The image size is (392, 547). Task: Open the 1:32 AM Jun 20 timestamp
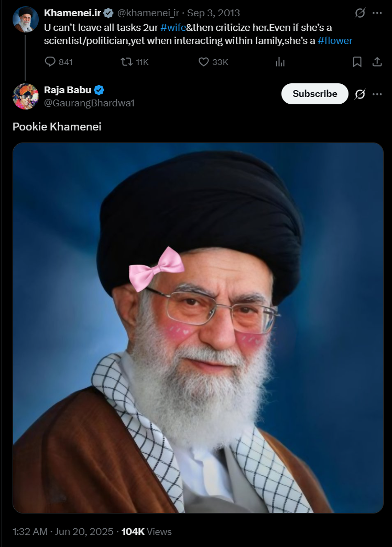pyautogui.click(x=63, y=532)
